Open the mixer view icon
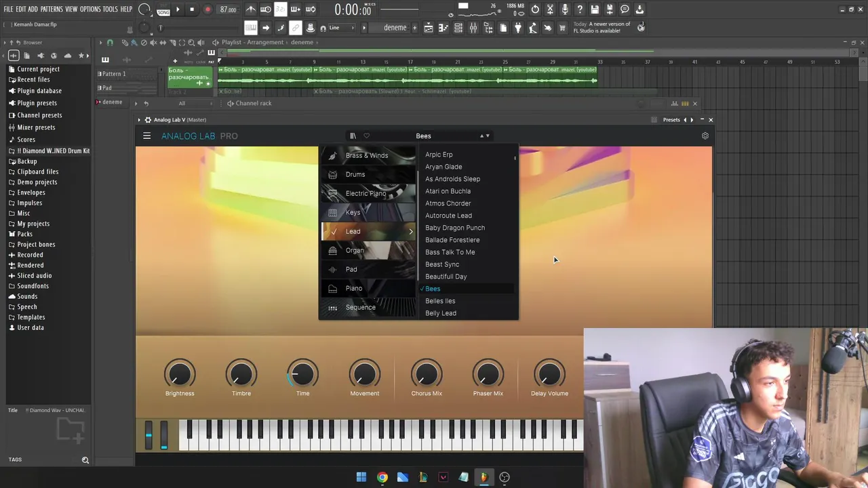 click(x=473, y=28)
